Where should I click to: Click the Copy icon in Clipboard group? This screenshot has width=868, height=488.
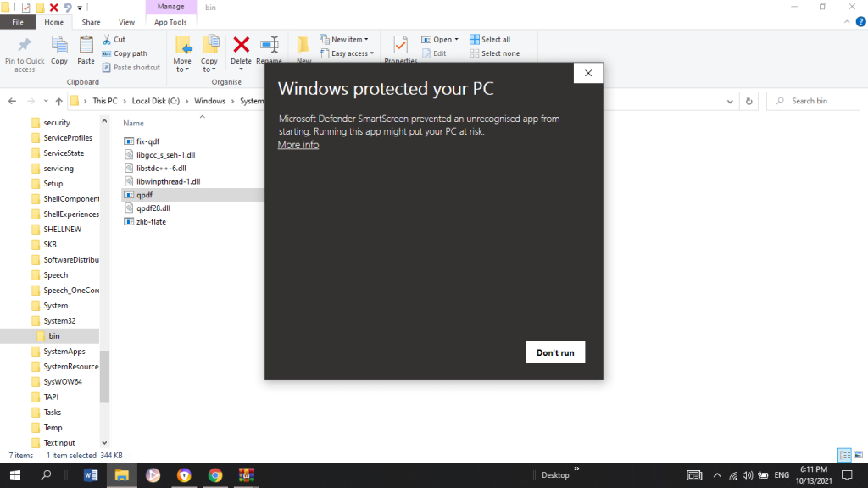(x=59, y=46)
